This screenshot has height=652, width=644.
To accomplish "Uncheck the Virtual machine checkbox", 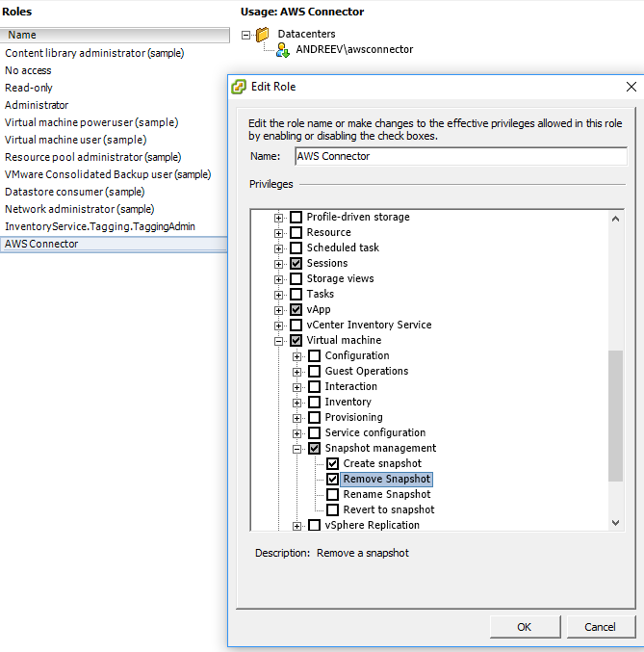I will coord(296,340).
